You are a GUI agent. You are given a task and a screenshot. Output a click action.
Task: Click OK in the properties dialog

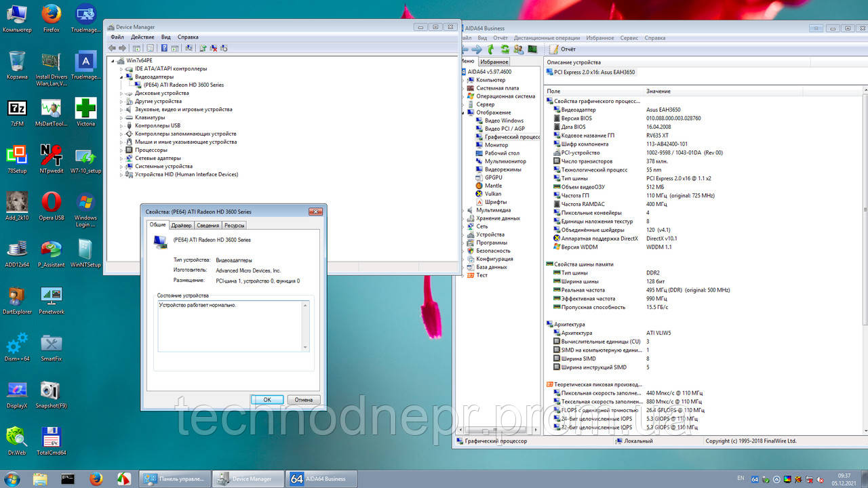pyautogui.click(x=267, y=400)
